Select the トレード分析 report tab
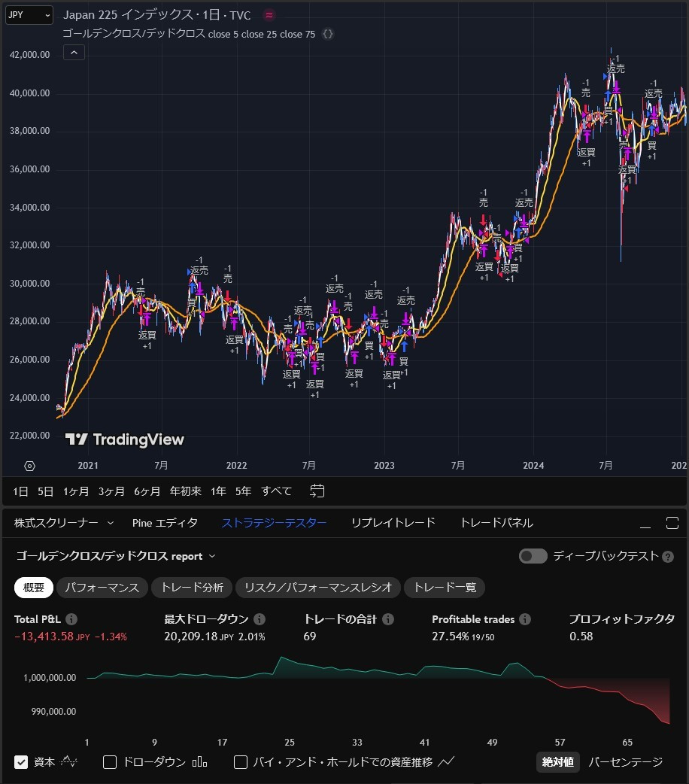Viewport: 689px width, 784px height. (x=192, y=588)
